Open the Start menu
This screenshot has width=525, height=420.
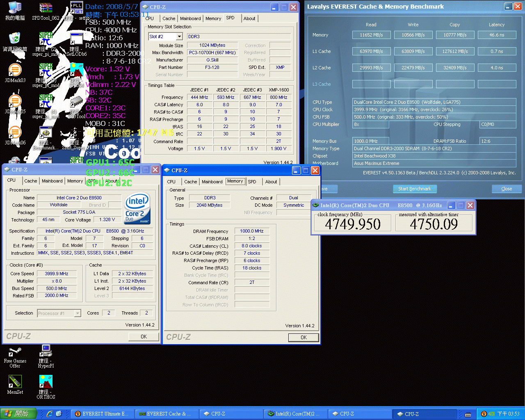(x=18, y=414)
